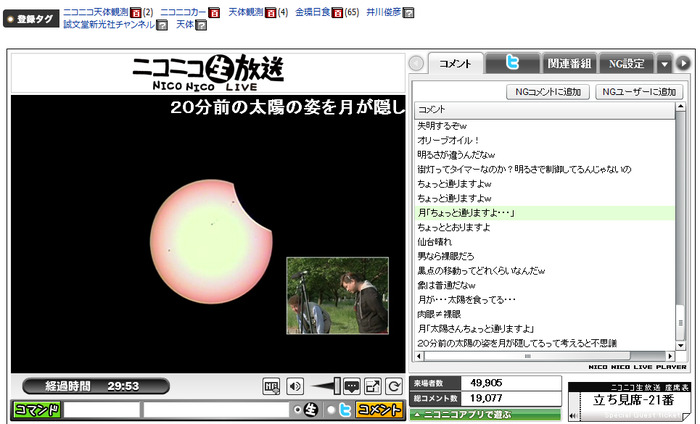Image resolution: width=700 pixels, height=424 pixels.
Task: Click the comment list horizontal scrollbar thumb
Action: tap(527, 356)
